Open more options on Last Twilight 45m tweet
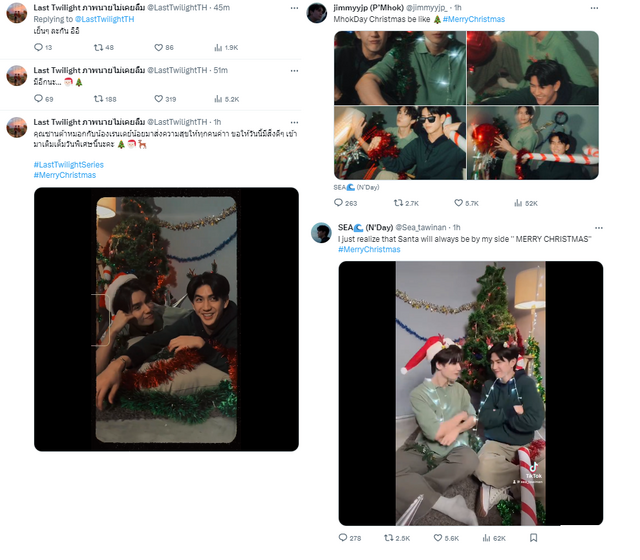The width and height of the screenshot is (640, 560). click(x=294, y=8)
